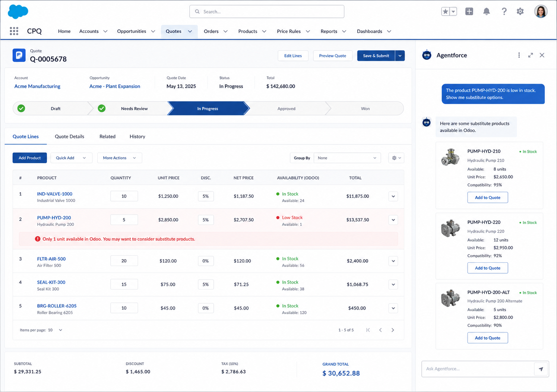
Task: Open the Opportunities tab dropdown chevron
Action: tap(153, 31)
